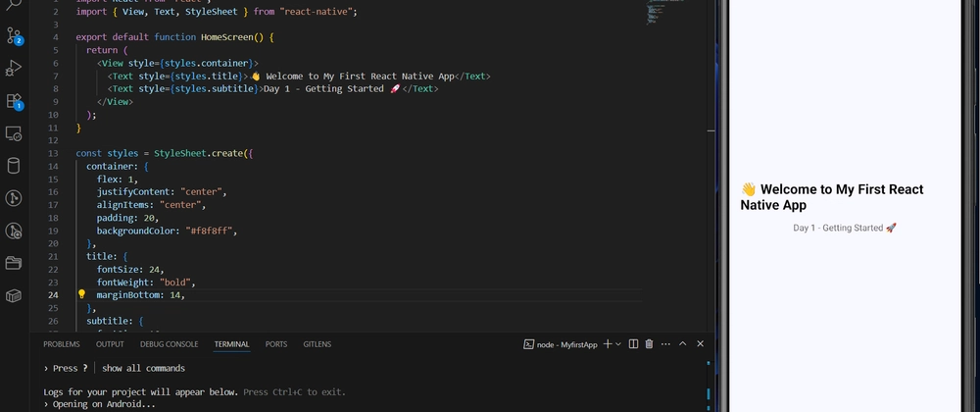Open the cube box icon in activity bar

click(x=13, y=295)
